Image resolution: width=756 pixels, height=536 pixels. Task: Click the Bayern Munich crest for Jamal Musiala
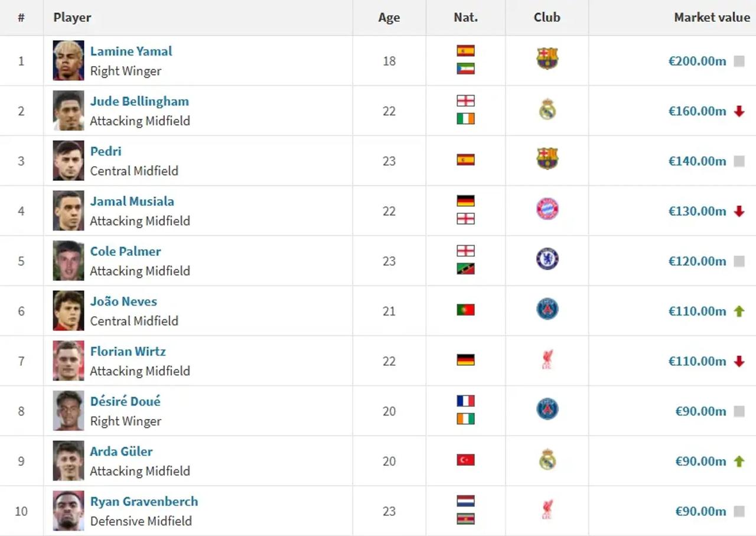tap(547, 209)
